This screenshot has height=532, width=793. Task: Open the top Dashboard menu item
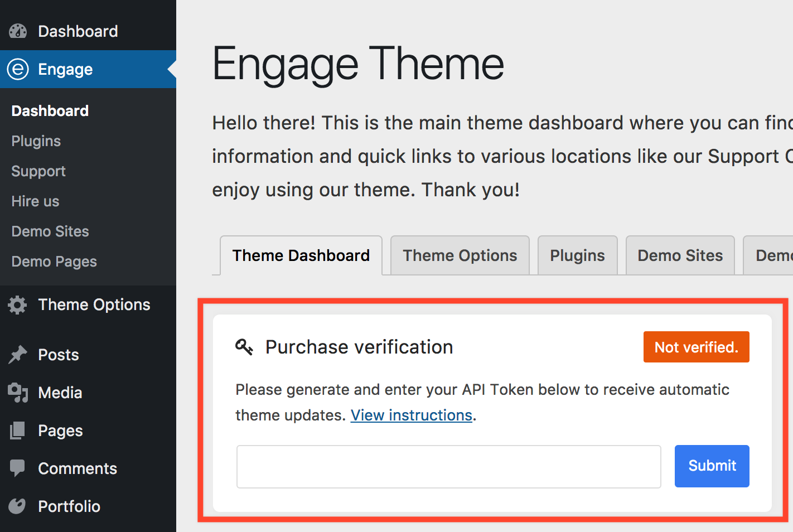[x=88, y=31]
